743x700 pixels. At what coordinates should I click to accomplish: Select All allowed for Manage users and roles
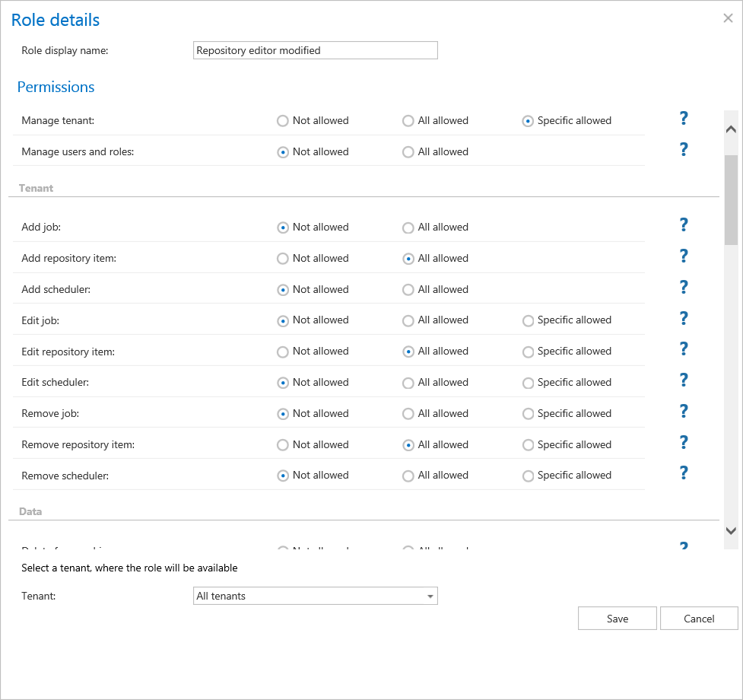pyautogui.click(x=408, y=152)
